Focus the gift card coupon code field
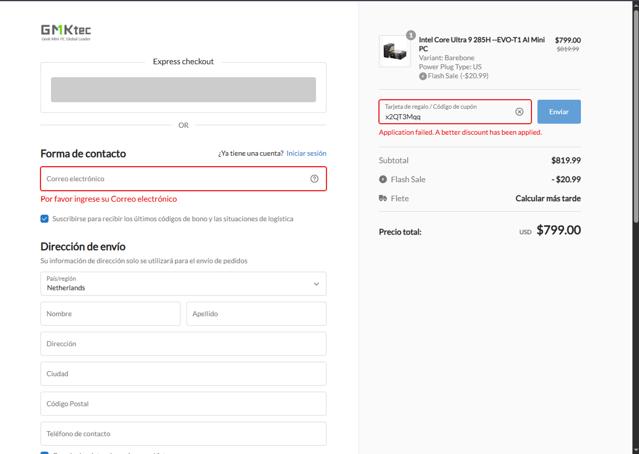This screenshot has width=639, height=454. [455, 112]
